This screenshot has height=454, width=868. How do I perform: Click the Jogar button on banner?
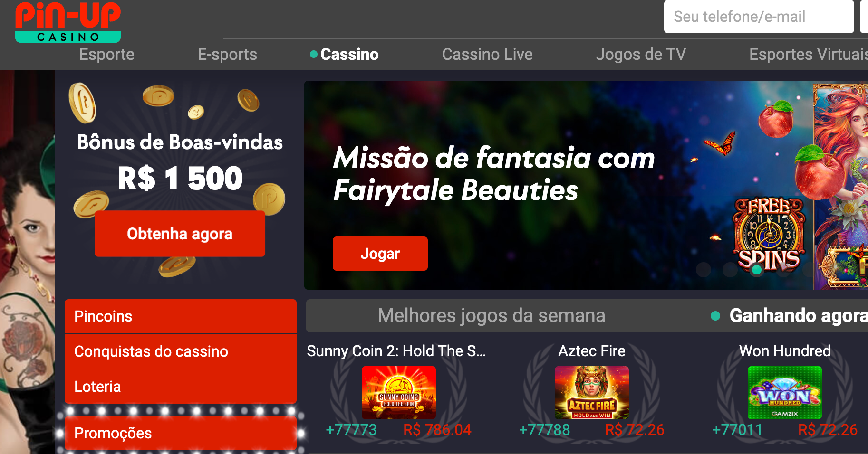click(380, 254)
